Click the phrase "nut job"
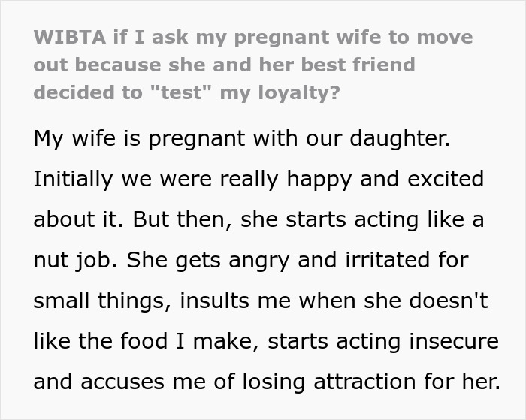526x420 pixels. click(76, 261)
